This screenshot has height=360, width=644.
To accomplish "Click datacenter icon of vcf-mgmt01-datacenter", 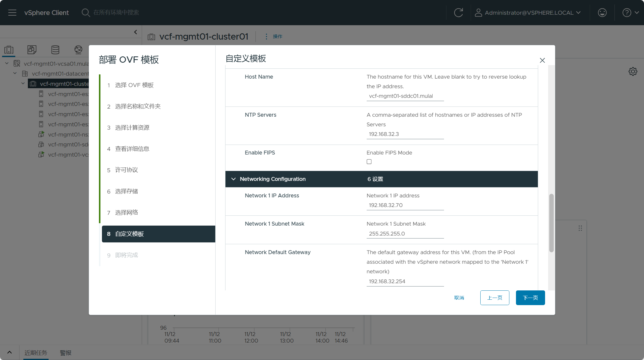I will click(x=25, y=73).
